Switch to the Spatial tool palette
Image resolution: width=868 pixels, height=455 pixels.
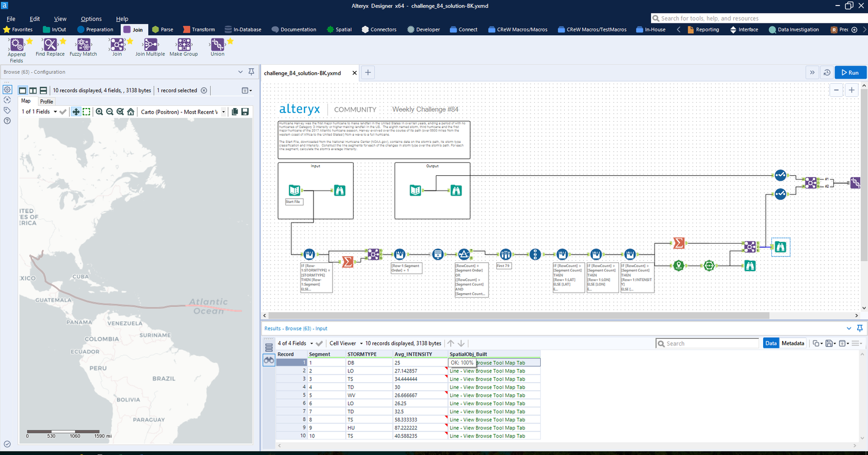[339, 29]
